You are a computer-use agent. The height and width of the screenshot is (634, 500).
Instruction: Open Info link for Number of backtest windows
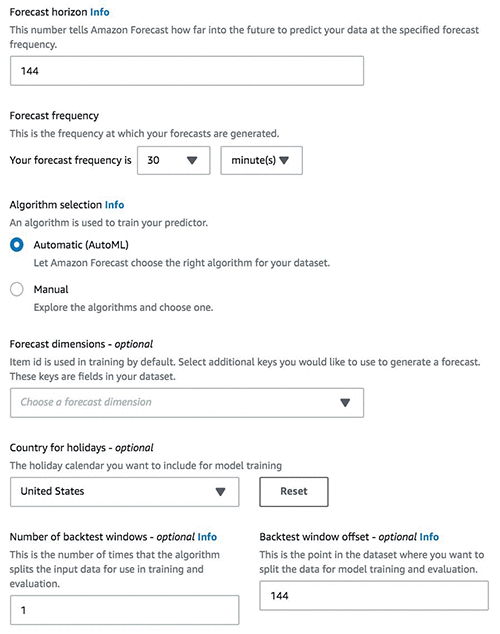click(x=207, y=537)
